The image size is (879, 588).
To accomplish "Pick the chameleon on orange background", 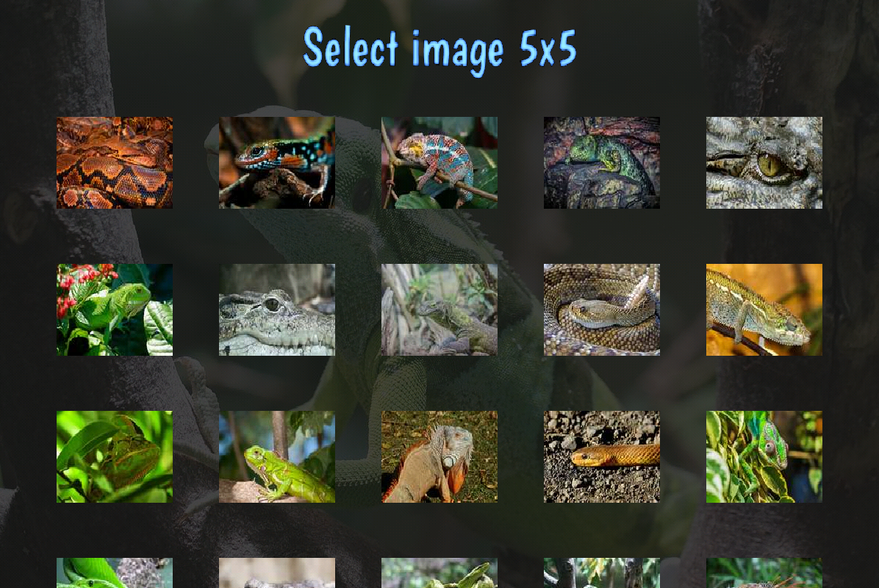I will (764, 309).
